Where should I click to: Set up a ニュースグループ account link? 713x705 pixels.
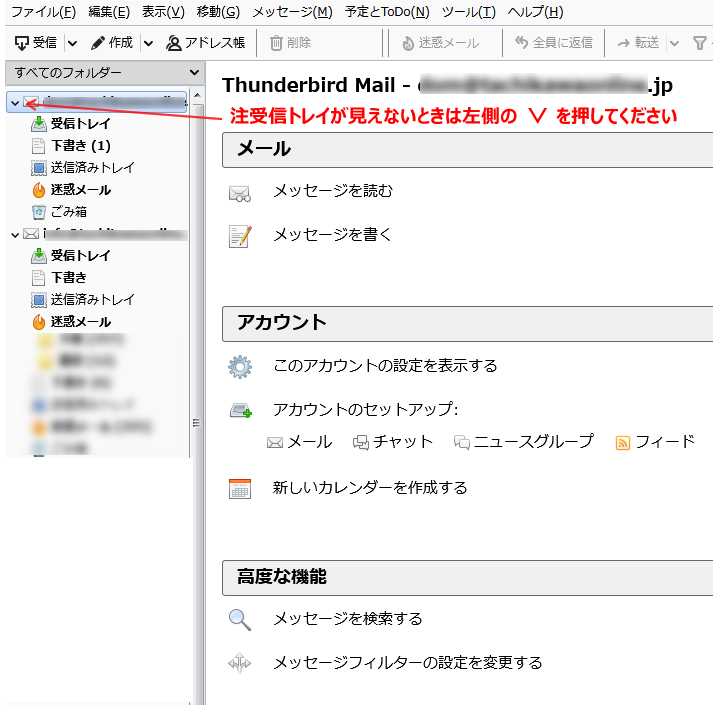[x=524, y=442]
